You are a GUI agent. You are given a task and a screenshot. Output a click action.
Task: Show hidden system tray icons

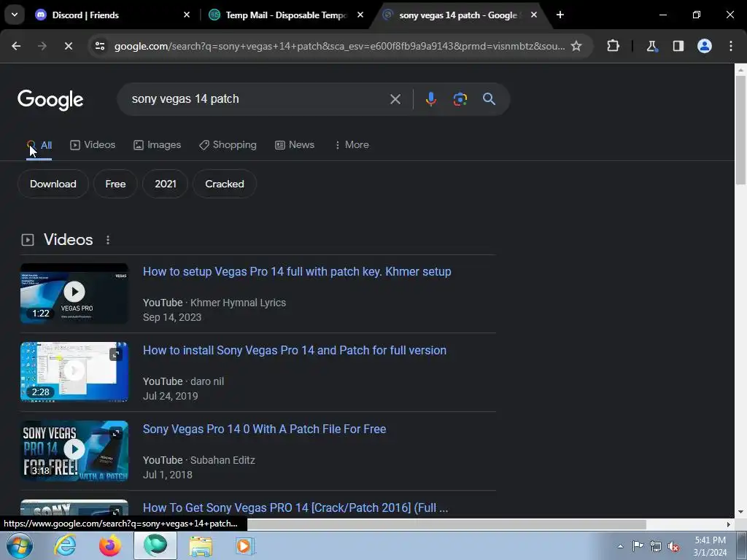click(x=620, y=546)
